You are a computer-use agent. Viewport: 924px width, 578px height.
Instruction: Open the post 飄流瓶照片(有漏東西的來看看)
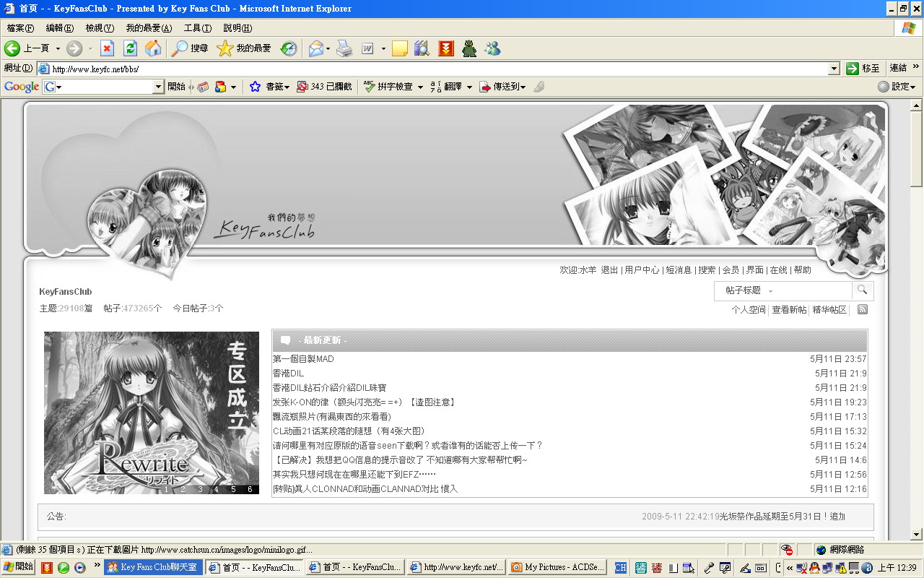(x=331, y=417)
